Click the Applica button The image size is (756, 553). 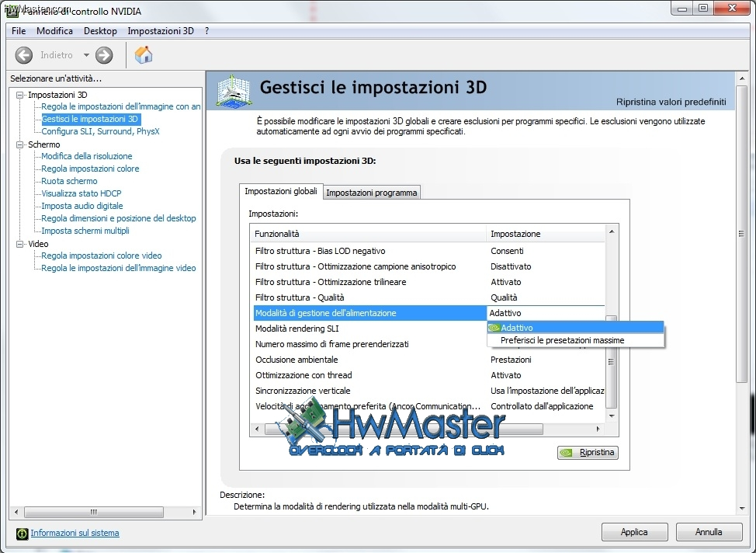pos(634,532)
